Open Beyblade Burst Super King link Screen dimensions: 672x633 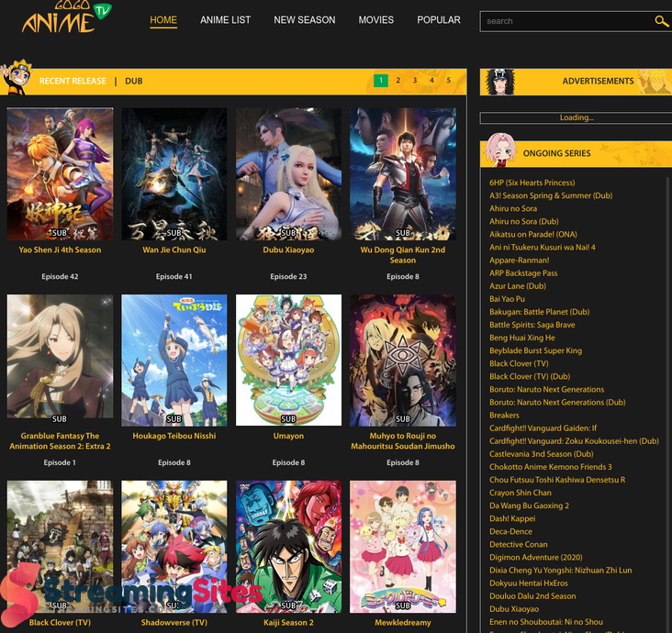(x=536, y=350)
